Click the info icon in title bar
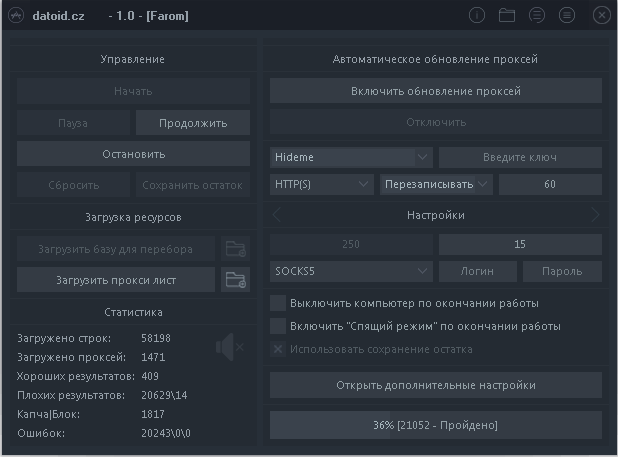The image size is (618, 457). pos(477,15)
